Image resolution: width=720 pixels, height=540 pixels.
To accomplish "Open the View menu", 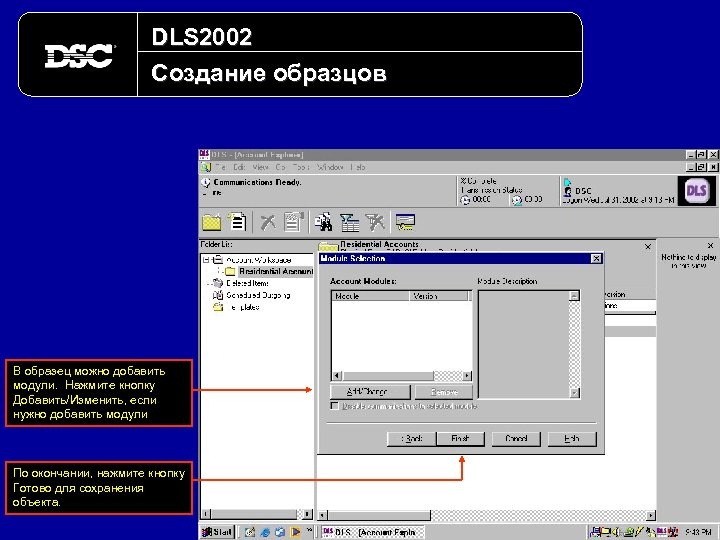I will click(x=260, y=167).
